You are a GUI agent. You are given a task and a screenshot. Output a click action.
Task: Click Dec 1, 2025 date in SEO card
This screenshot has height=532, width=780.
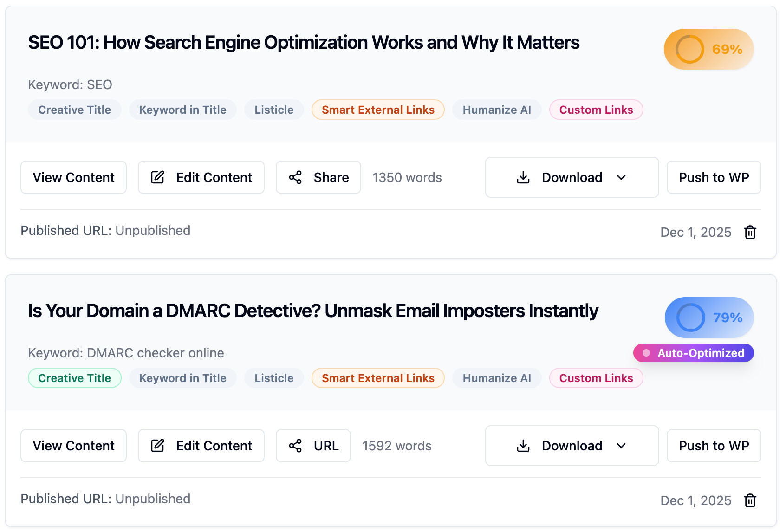coord(696,232)
